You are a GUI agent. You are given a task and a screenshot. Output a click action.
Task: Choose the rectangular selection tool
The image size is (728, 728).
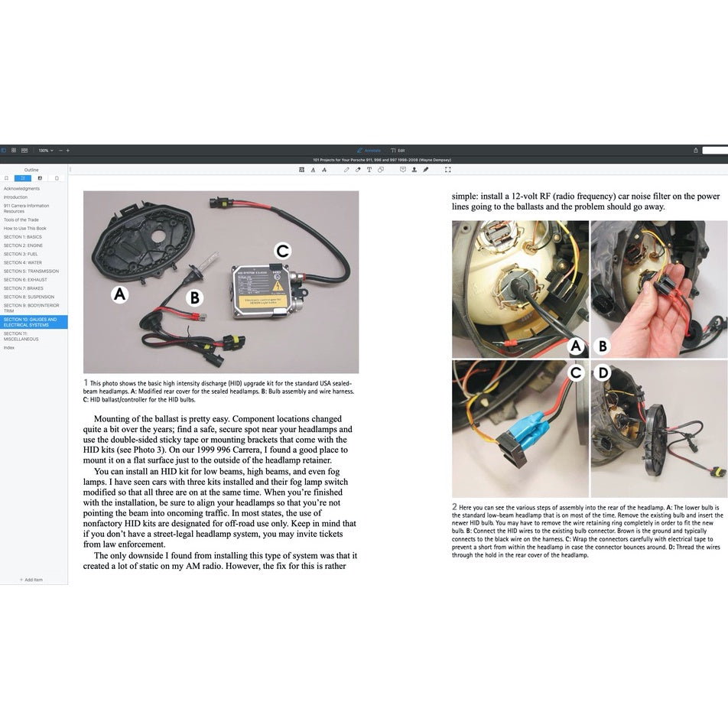tap(448, 170)
